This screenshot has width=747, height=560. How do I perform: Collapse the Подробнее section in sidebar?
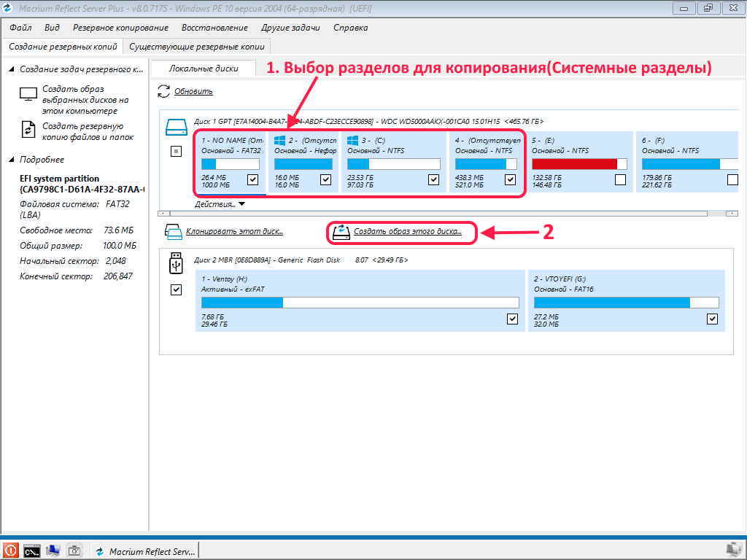[12, 160]
